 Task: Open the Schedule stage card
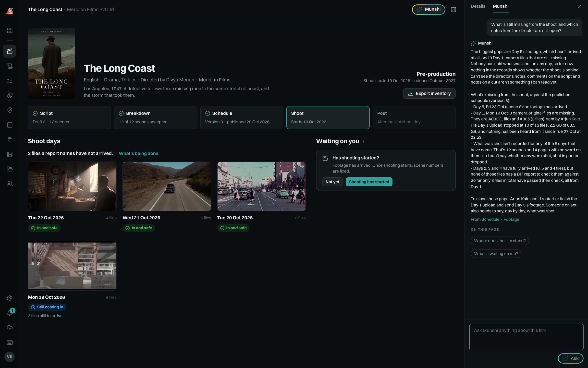point(242,118)
